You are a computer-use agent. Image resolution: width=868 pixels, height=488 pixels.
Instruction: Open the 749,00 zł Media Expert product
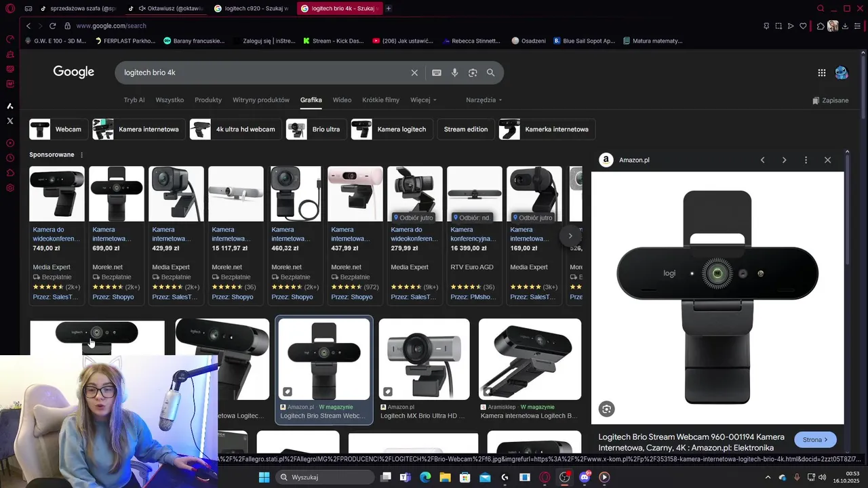coord(57,235)
